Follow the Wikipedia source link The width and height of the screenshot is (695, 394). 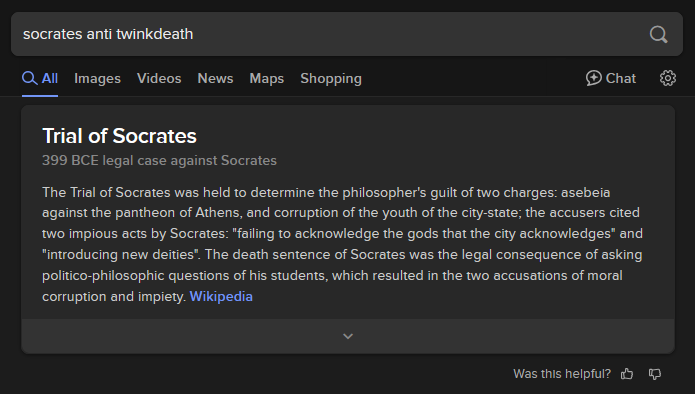coord(221,296)
